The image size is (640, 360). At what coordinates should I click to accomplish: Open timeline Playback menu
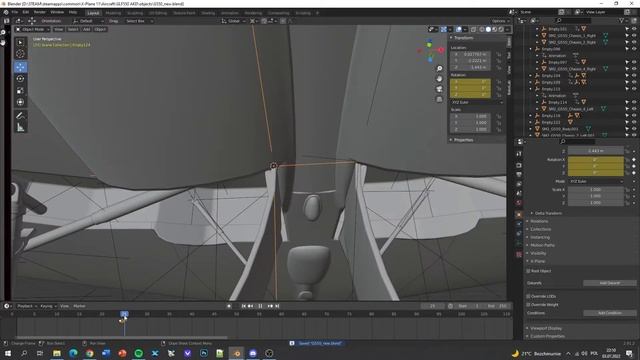(26, 306)
